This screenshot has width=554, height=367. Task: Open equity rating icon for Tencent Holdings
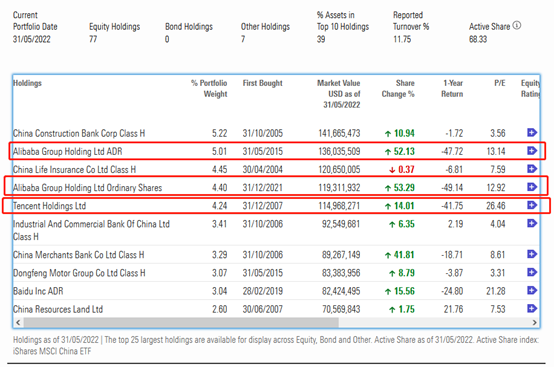click(x=532, y=205)
